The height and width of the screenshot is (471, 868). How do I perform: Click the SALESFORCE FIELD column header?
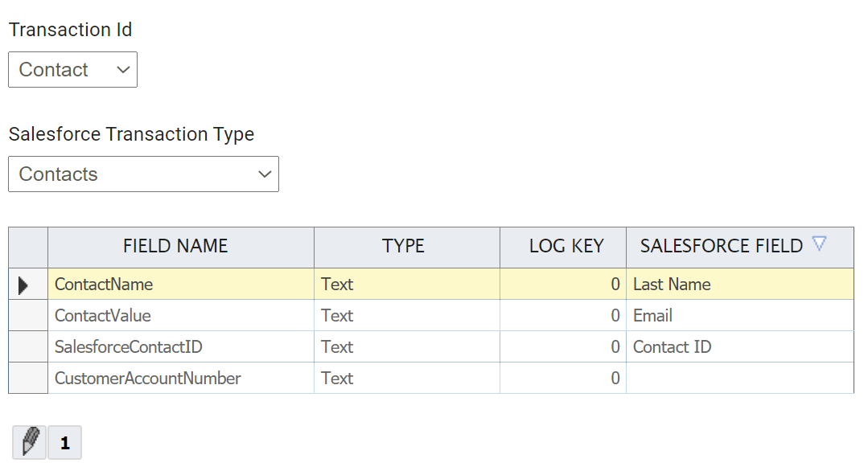[722, 246]
